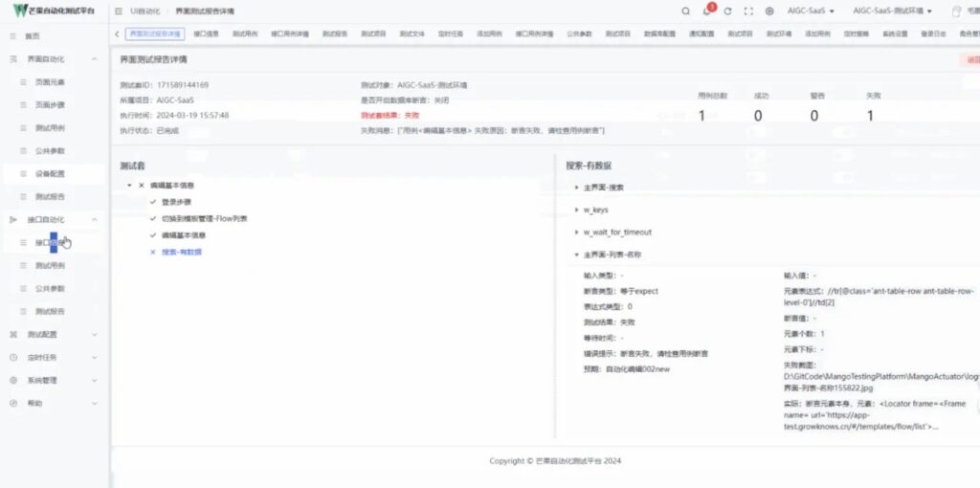This screenshot has width=980, height=488.
Task: Collapse the sidebar via the header fold icon
Action: coord(118,11)
